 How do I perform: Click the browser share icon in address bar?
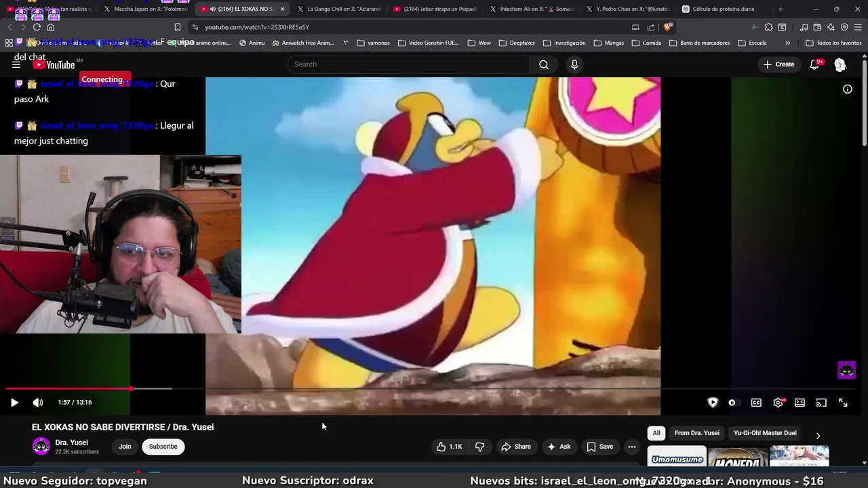pyautogui.click(x=651, y=27)
